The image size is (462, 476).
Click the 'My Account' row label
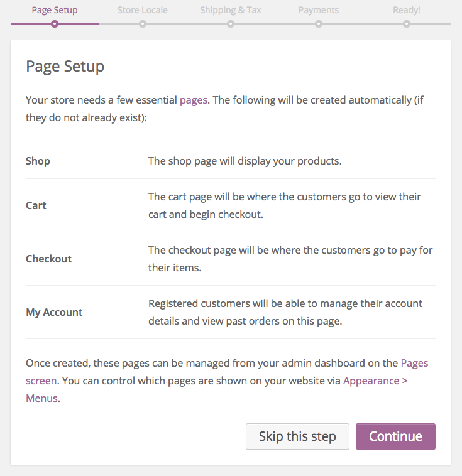click(x=54, y=312)
